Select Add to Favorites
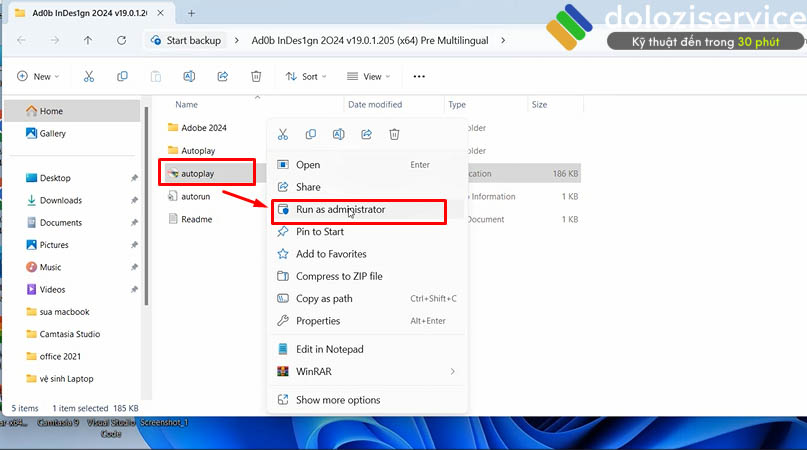 pyautogui.click(x=368, y=254)
